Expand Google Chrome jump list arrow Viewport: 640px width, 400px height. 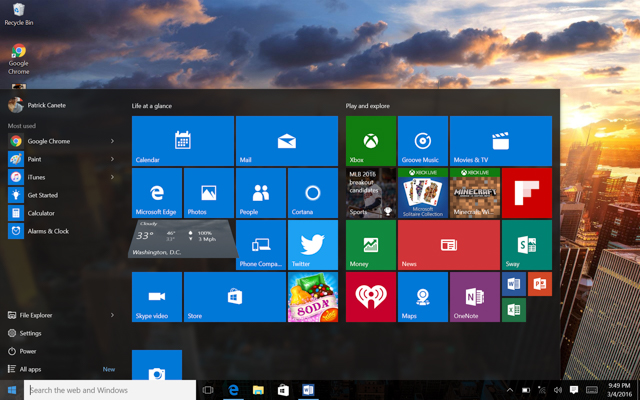pos(112,141)
